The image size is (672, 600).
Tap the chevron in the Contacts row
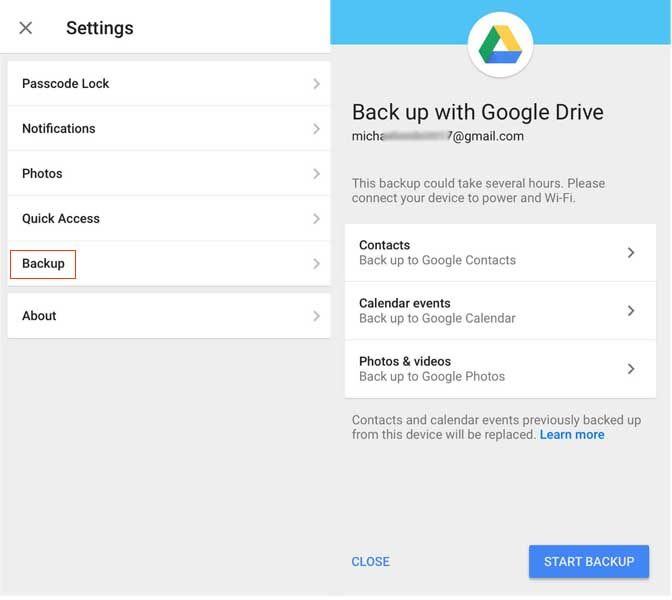631,253
